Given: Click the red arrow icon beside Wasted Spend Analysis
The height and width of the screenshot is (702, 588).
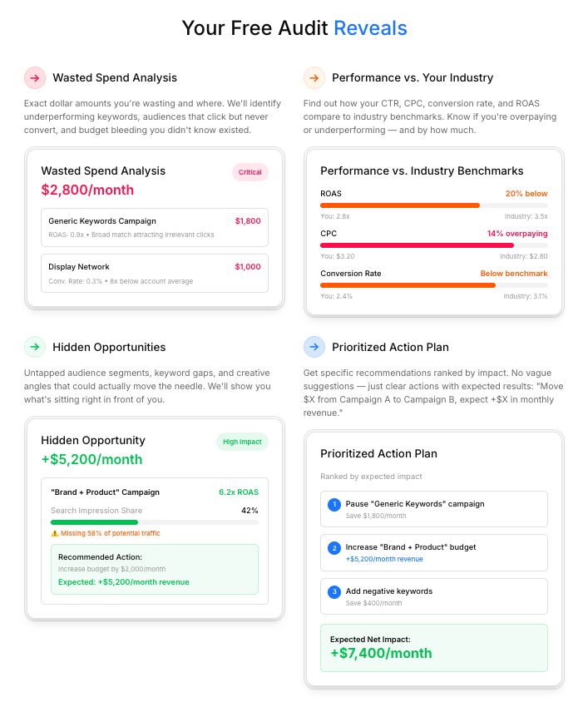Looking at the screenshot, I should pos(34,78).
